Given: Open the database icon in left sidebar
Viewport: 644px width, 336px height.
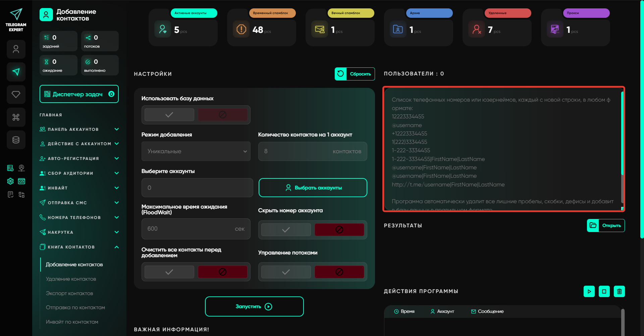Looking at the screenshot, I should pyautogui.click(x=16, y=140).
